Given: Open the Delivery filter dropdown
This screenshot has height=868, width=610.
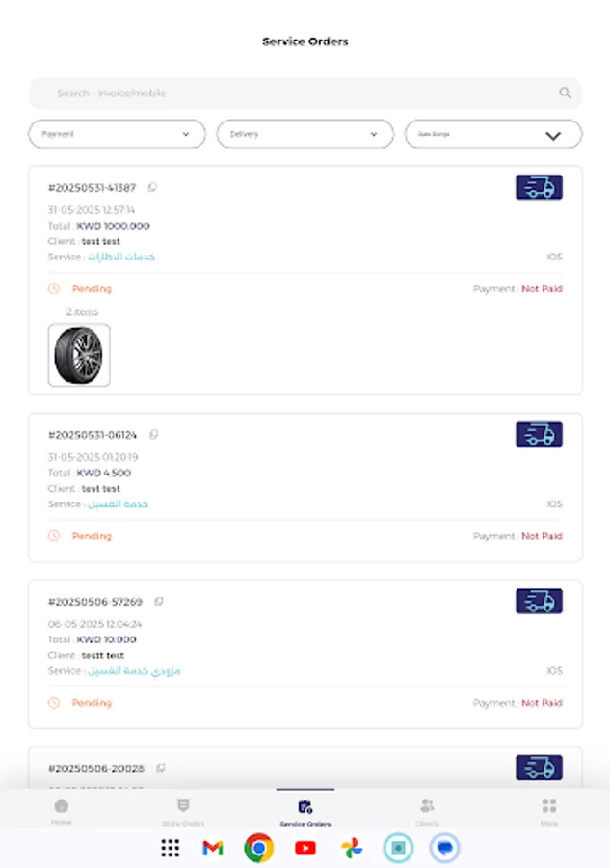Looking at the screenshot, I should [x=305, y=134].
